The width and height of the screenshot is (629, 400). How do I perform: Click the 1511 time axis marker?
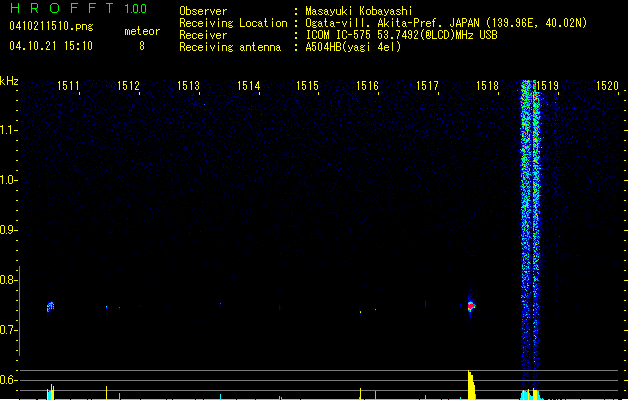[x=68, y=86]
